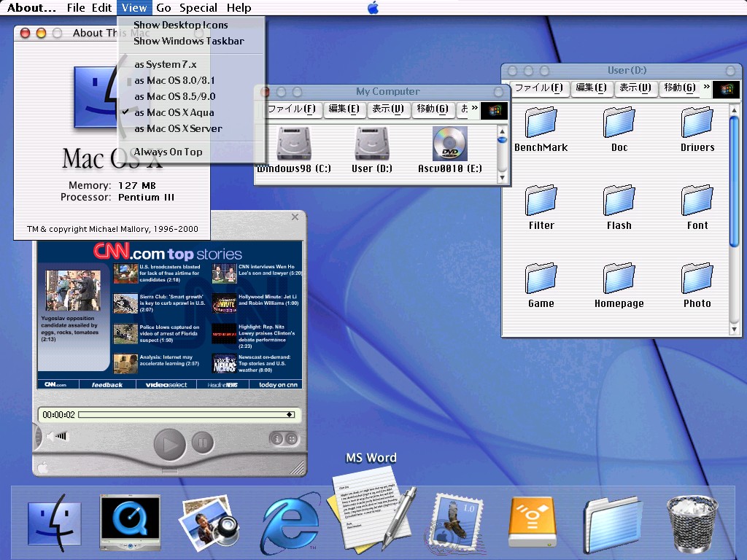Open 表示(V) menu in My Computer window
Screen dimensions: 747x560
(x=388, y=109)
